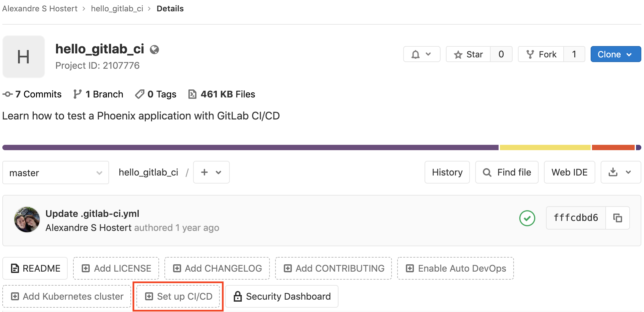Fork the hello_gitlab_ci project
This screenshot has width=644, height=312.
pyautogui.click(x=541, y=54)
